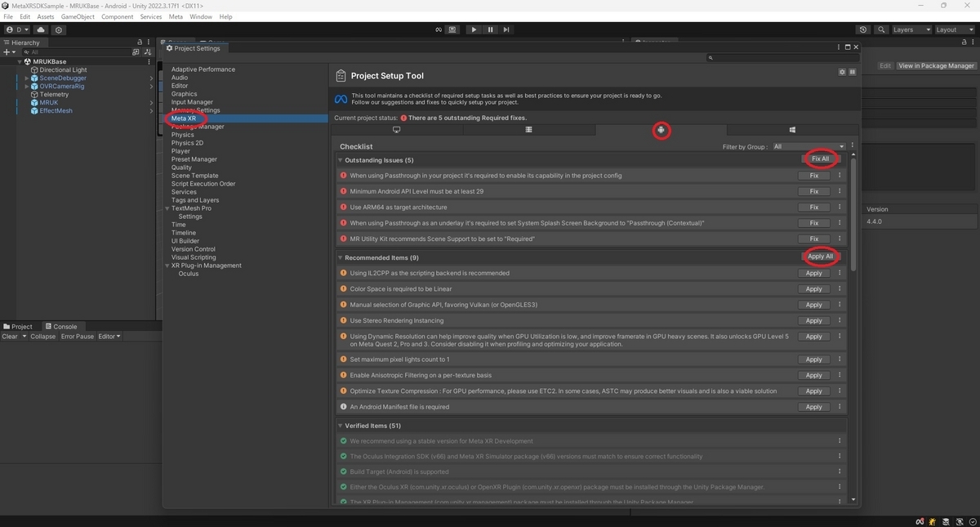Switch to the Windows platform tab
Screen dimensions: 980x527
(x=792, y=130)
